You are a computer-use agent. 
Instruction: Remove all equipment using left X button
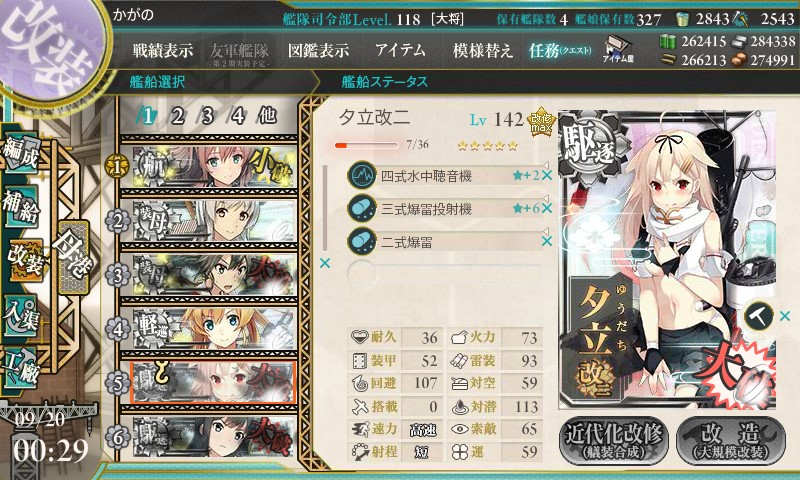click(324, 263)
